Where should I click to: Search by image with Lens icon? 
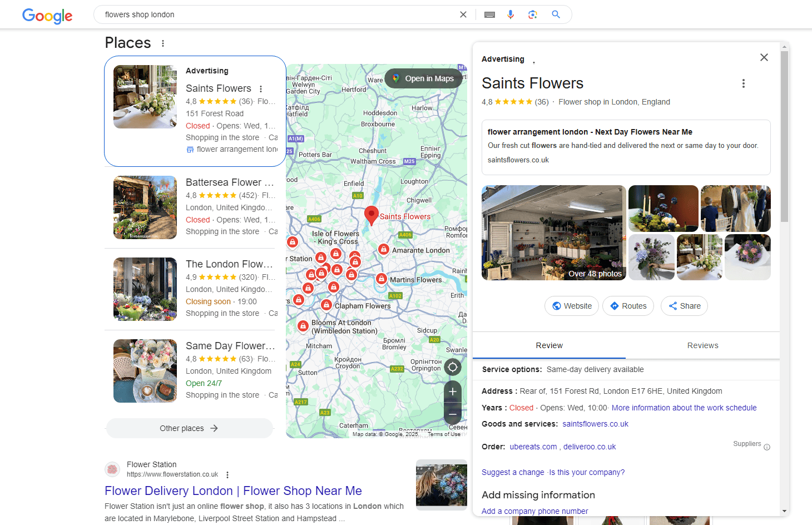click(x=533, y=14)
